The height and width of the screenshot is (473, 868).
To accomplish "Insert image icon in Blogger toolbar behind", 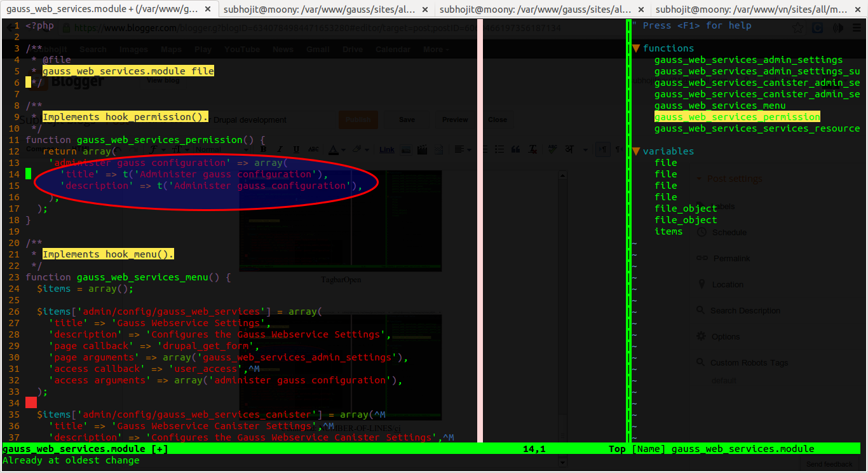I will tap(406, 149).
